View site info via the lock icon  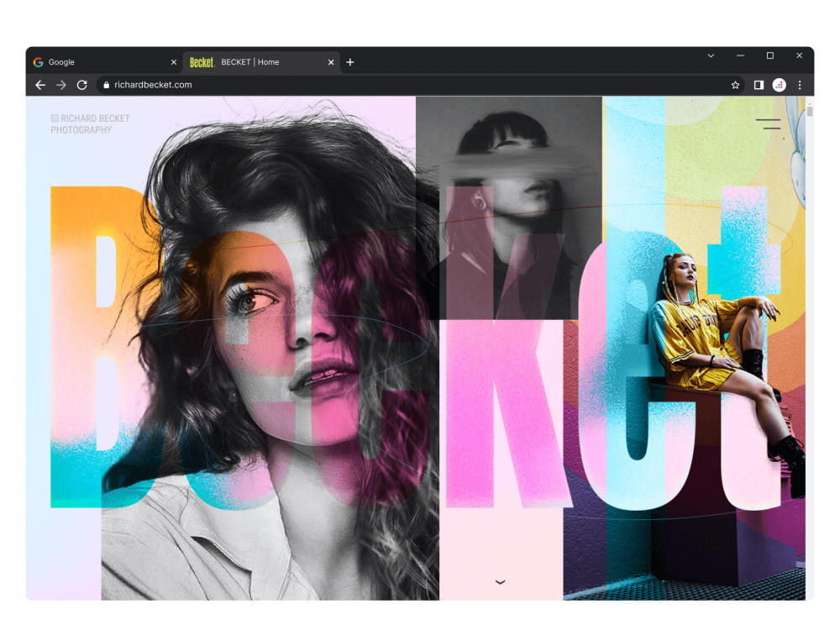point(106,85)
